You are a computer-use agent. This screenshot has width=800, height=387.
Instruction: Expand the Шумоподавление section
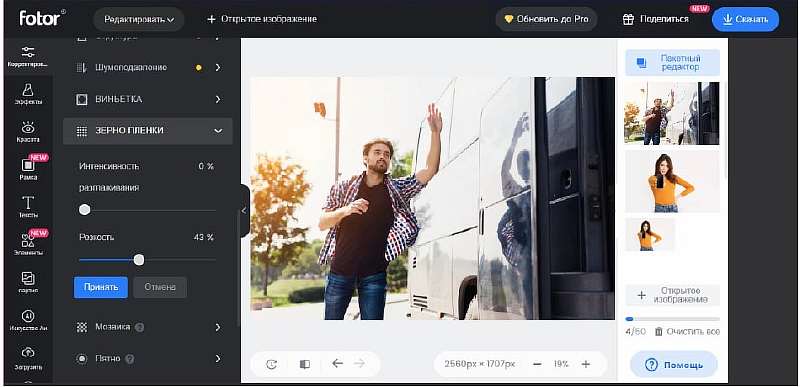coord(148,67)
